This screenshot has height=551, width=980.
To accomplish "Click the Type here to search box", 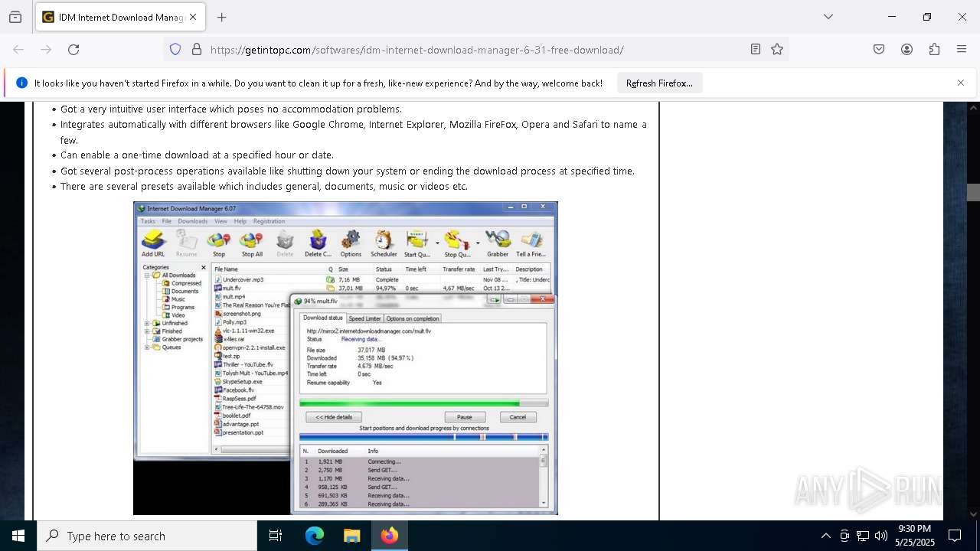I will point(147,536).
